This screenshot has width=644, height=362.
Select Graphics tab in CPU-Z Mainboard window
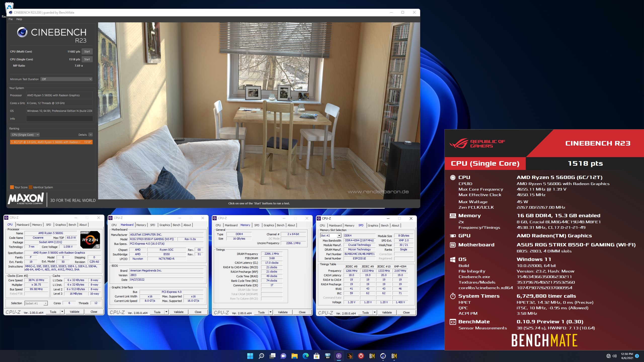pyautogui.click(x=165, y=225)
